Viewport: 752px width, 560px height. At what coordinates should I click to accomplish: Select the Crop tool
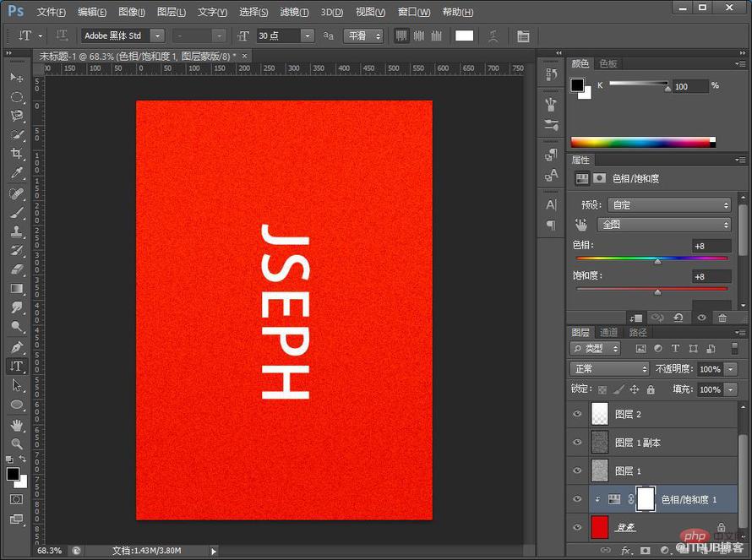16,154
